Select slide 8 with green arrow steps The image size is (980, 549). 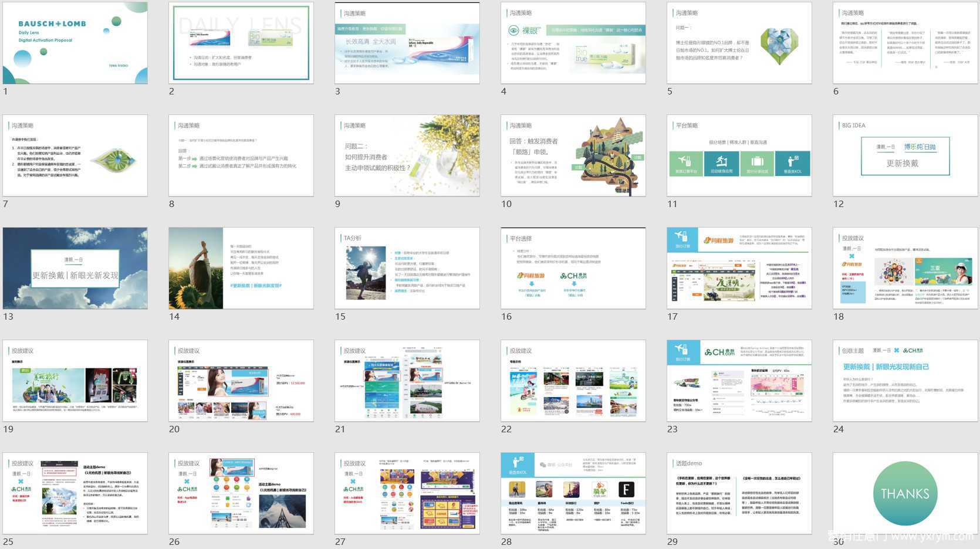tap(241, 155)
